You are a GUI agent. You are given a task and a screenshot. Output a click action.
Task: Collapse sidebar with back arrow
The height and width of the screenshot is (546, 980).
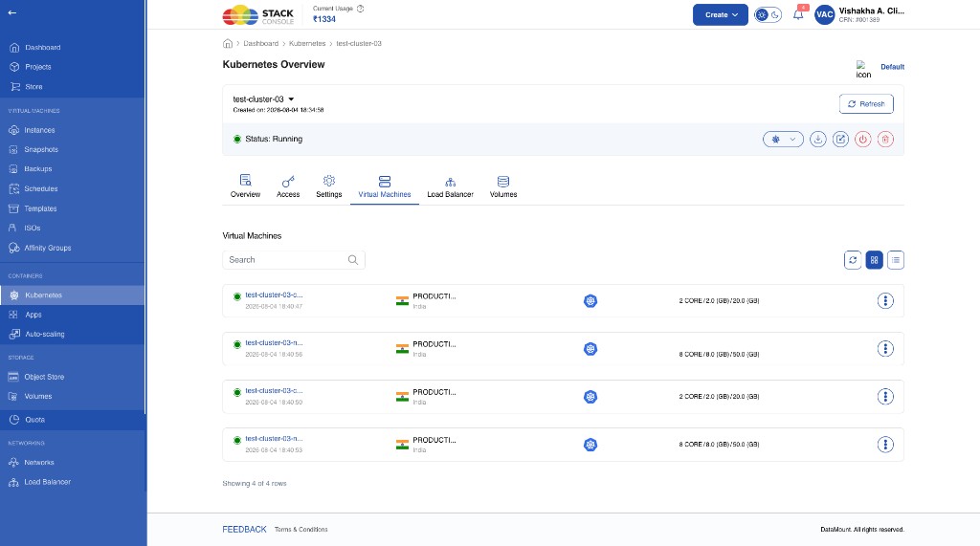[11, 12]
